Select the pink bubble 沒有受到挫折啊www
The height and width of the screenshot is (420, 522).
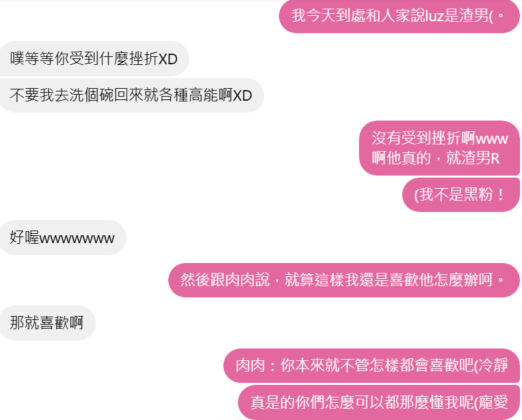(439, 148)
